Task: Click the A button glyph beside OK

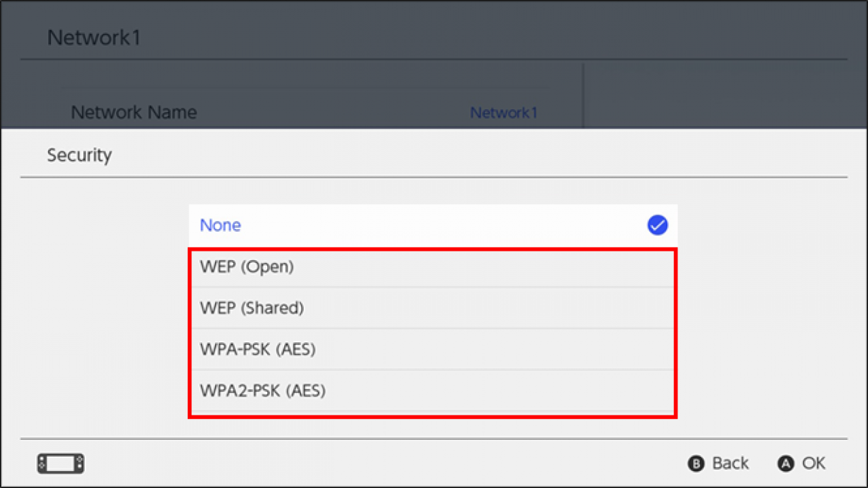Action: [x=785, y=464]
